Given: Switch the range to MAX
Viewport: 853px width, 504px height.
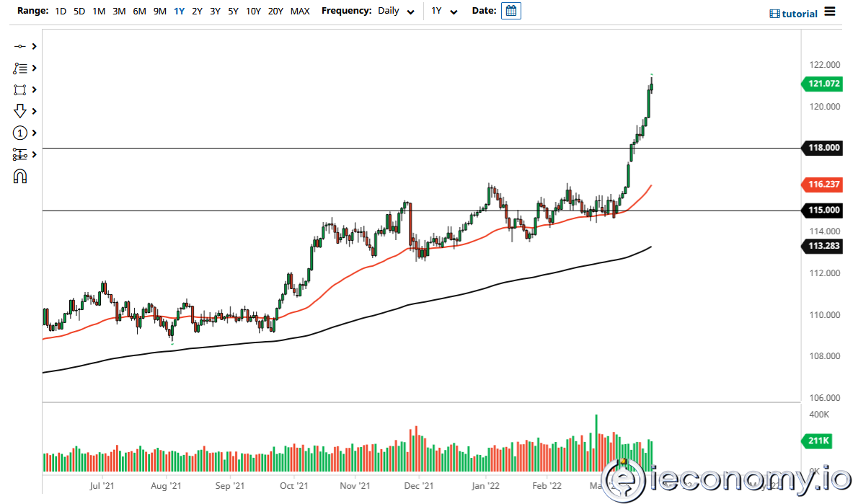Looking at the screenshot, I should coord(299,11).
